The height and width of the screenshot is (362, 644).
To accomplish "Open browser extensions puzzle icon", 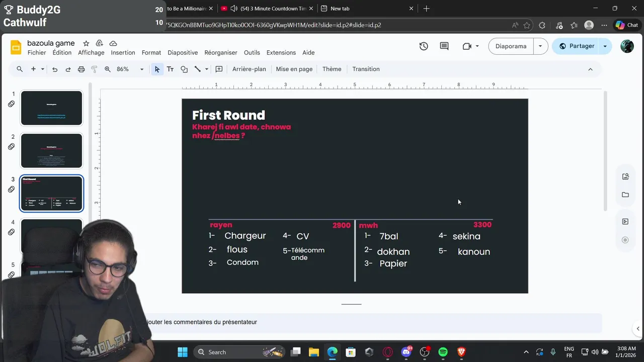I will (x=542, y=25).
